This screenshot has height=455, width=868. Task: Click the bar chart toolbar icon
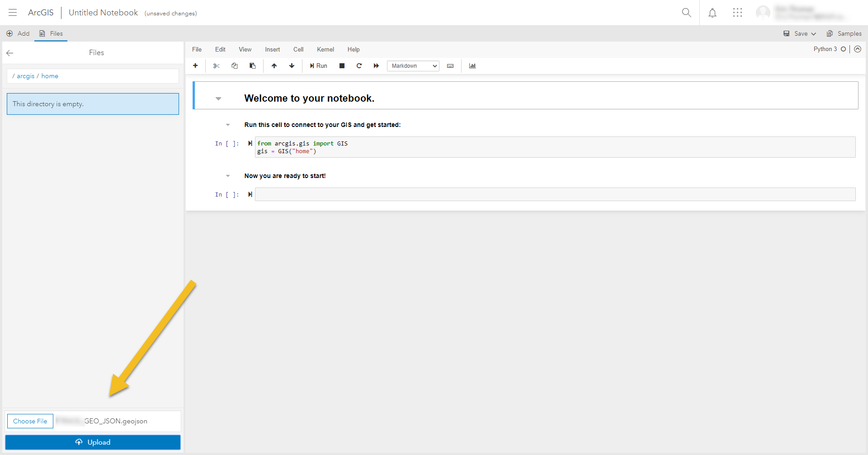pos(472,66)
